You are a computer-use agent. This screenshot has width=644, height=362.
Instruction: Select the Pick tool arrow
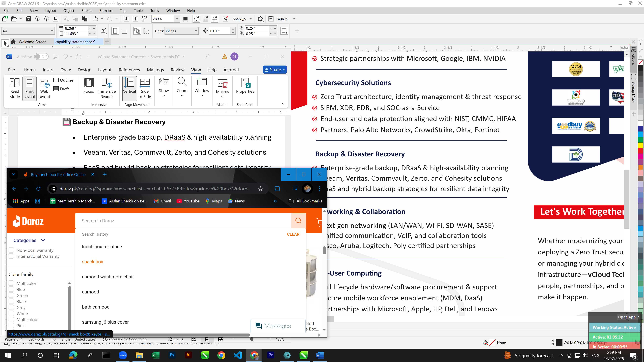[5, 43]
